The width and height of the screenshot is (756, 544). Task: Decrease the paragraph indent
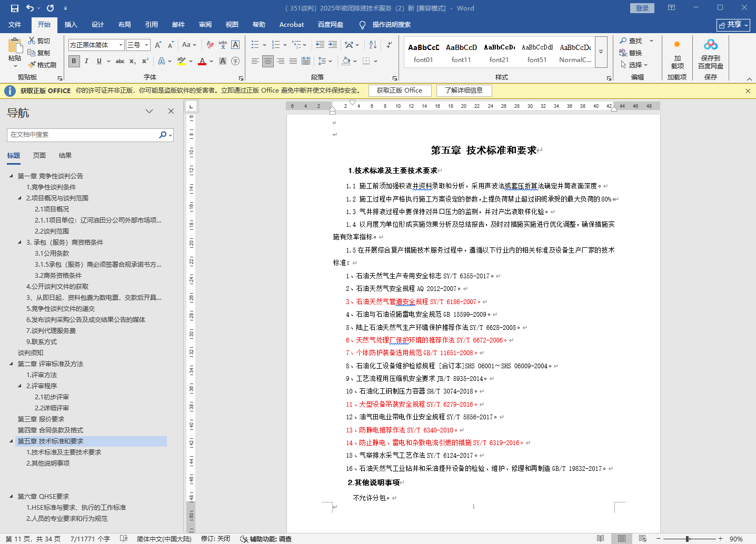point(320,45)
